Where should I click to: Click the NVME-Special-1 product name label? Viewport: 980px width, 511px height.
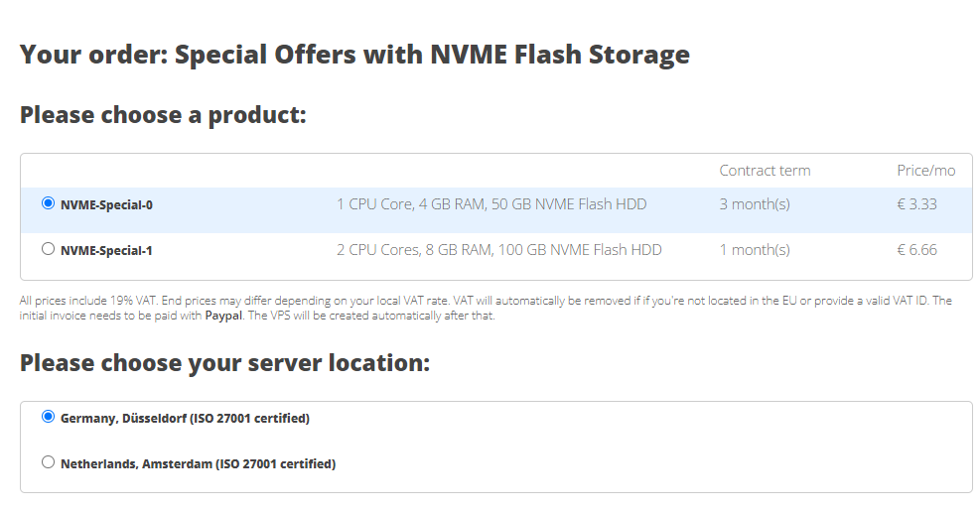[x=106, y=251]
